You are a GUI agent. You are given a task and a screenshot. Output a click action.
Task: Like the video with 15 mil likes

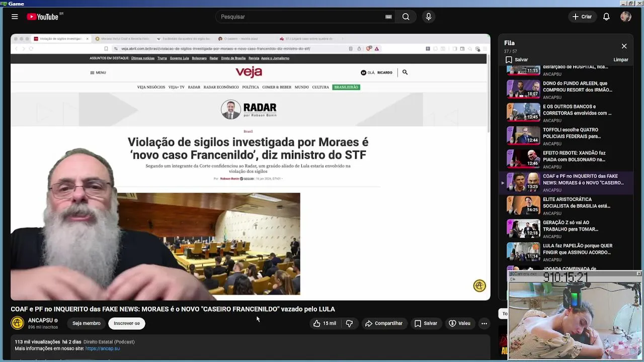pyautogui.click(x=325, y=323)
